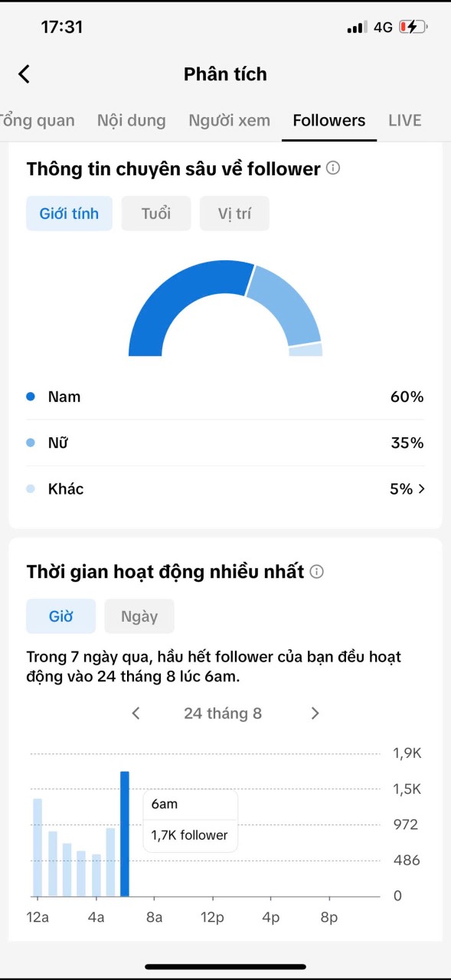Select the Giới tính filter
The height and width of the screenshot is (980, 451).
tap(69, 214)
